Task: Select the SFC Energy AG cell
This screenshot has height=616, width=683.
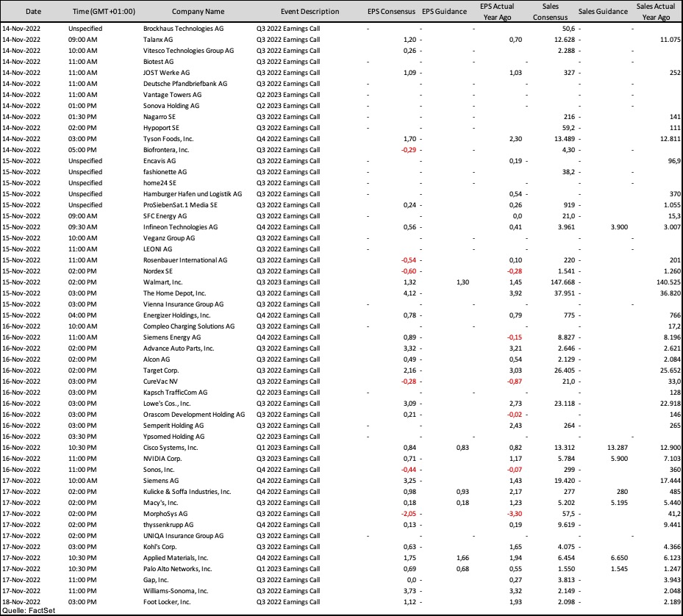Action: (165, 216)
